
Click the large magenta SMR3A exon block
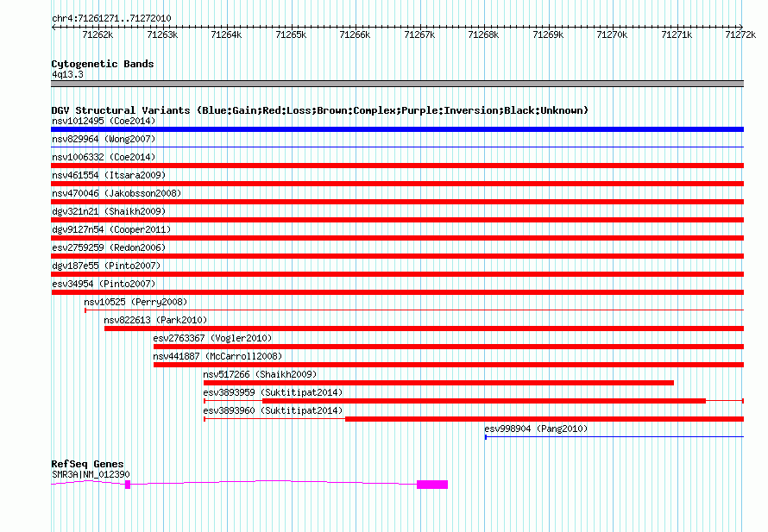click(432, 485)
